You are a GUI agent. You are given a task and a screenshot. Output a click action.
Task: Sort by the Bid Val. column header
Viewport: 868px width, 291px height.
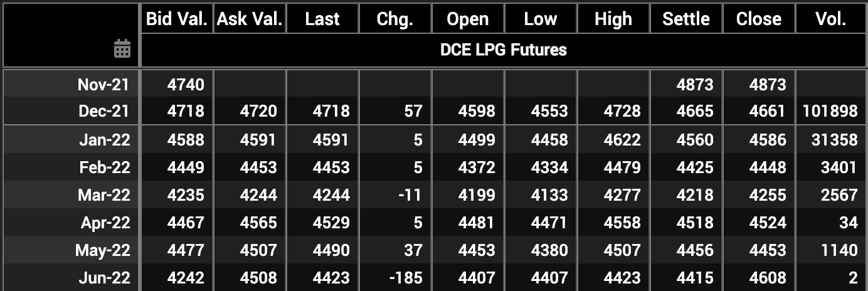pos(177,19)
